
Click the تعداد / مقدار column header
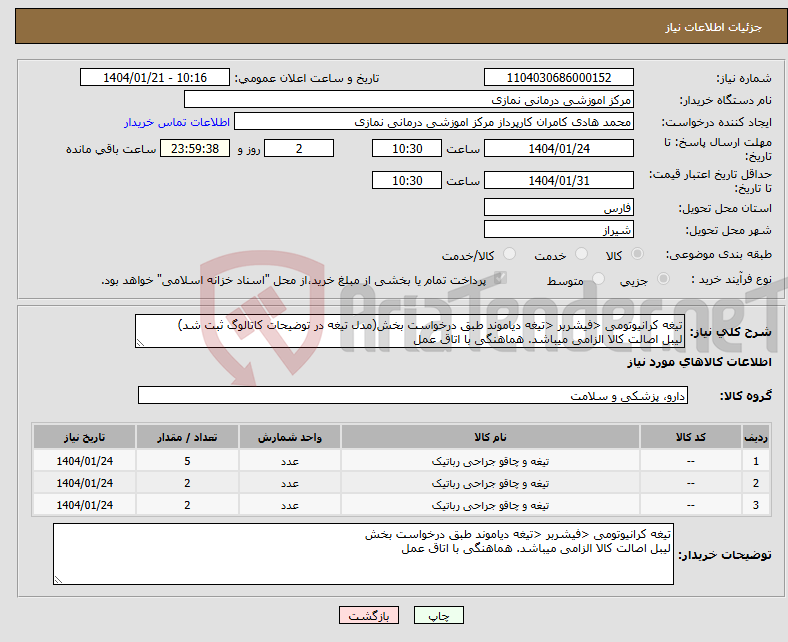click(x=187, y=437)
